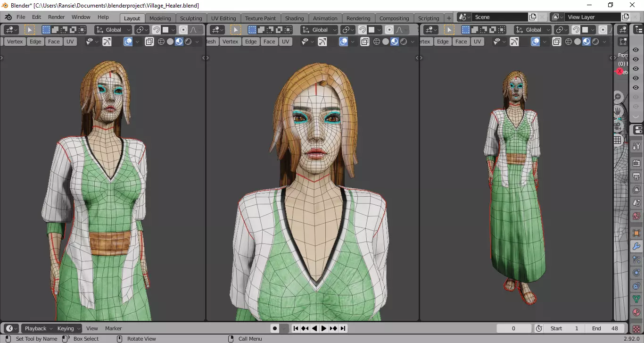644x343 pixels.
Task: Toggle overlays in the right viewport
Action: click(536, 42)
